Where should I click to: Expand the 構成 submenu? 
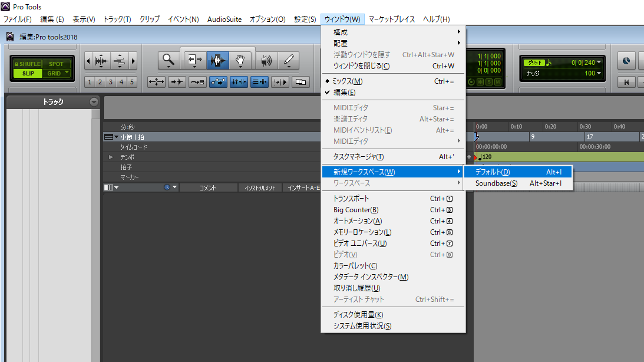tap(394, 32)
